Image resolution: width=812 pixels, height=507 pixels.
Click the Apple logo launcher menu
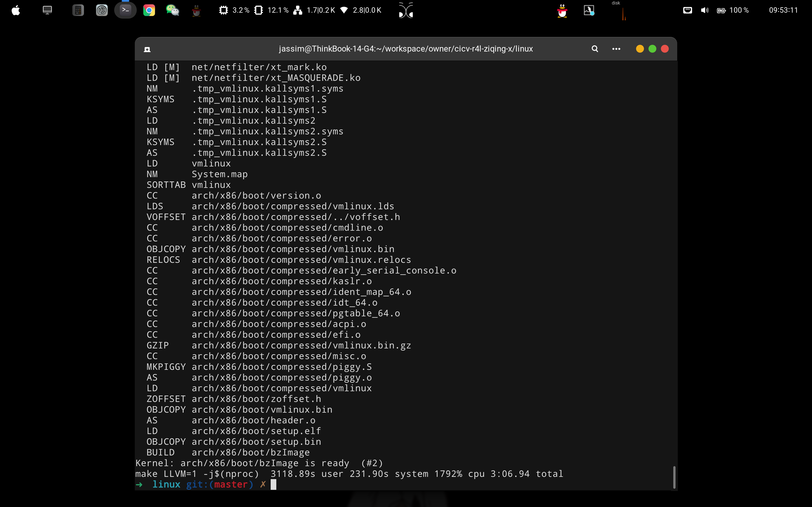(x=16, y=10)
